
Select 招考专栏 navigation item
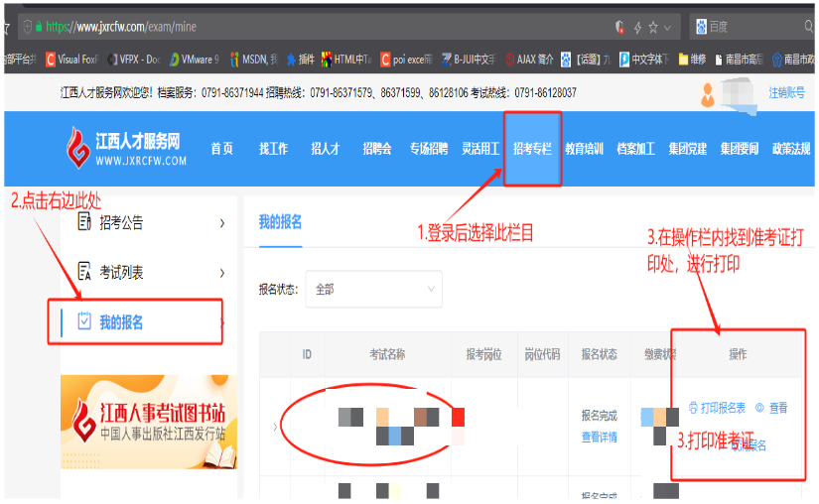[x=532, y=149]
